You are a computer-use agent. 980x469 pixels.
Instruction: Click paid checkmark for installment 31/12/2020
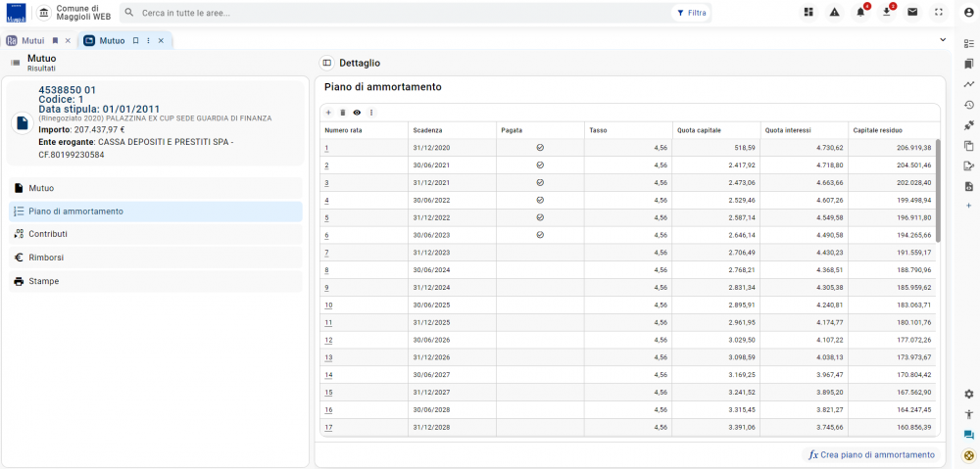(540, 148)
